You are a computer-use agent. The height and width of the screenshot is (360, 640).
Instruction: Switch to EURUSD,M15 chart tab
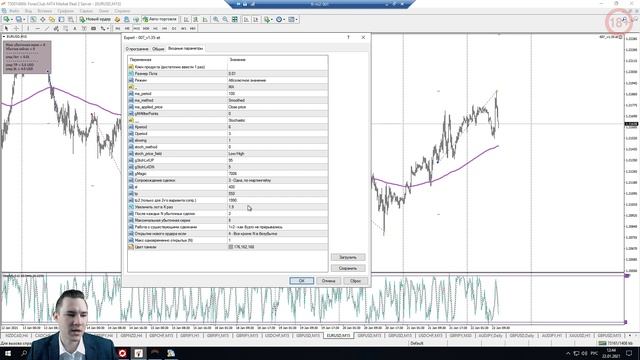(338, 336)
